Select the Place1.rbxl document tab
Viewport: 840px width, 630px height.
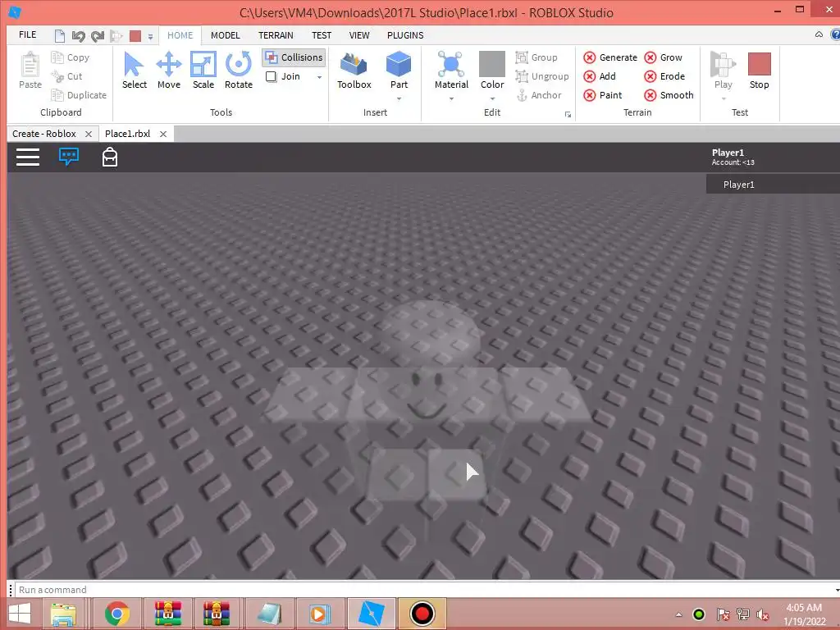click(127, 134)
